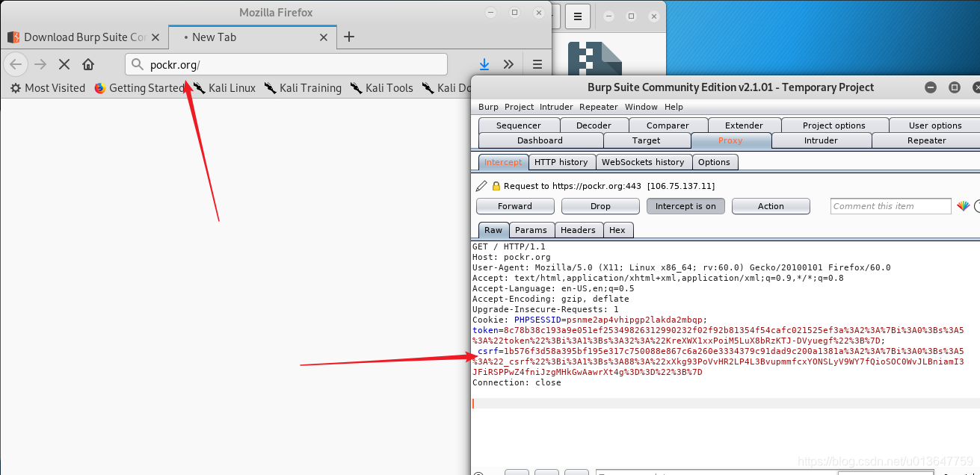Open Kali Linux bookmark
Viewport: 980px width, 475px height.
pyautogui.click(x=224, y=88)
